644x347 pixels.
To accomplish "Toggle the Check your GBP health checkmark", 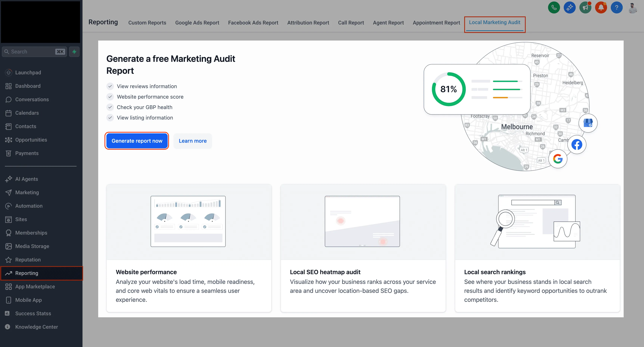I will [x=110, y=107].
